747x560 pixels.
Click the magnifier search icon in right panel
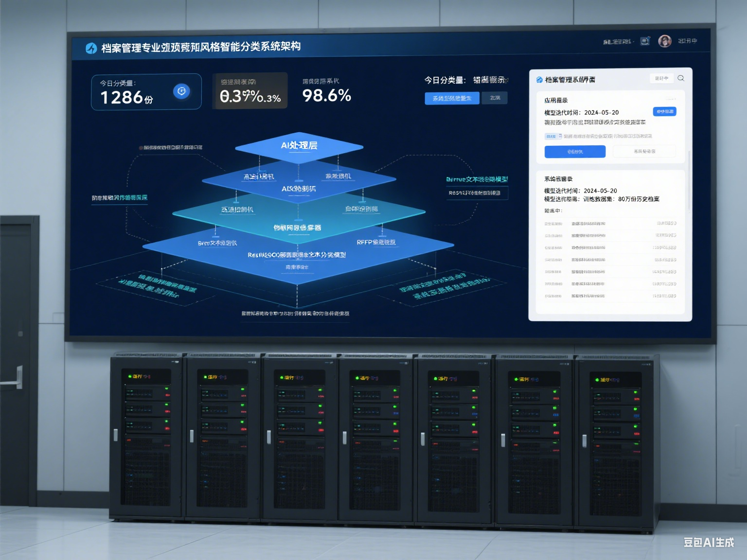[x=681, y=78]
